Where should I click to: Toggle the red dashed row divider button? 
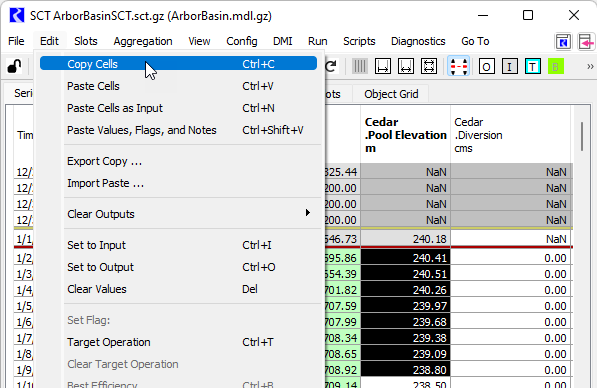tap(458, 66)
